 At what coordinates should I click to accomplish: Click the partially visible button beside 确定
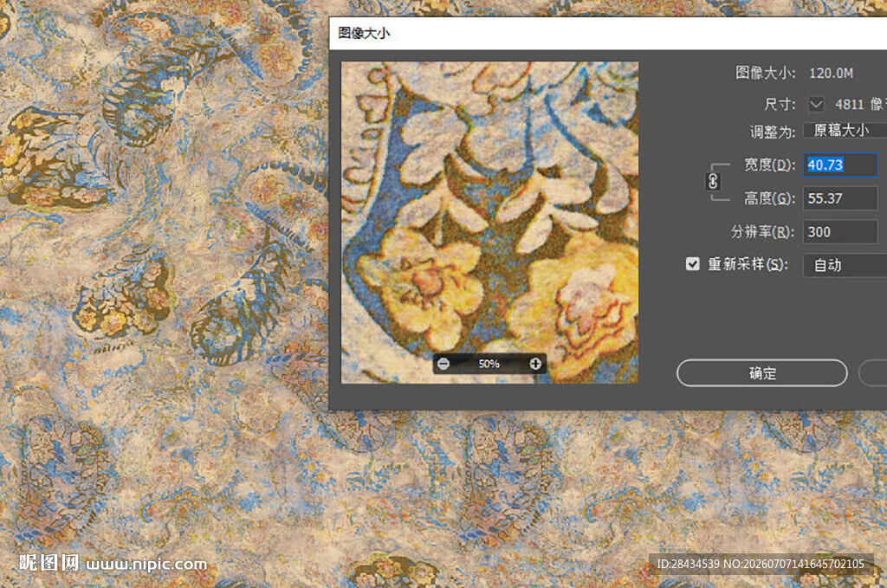pos(873,373)
